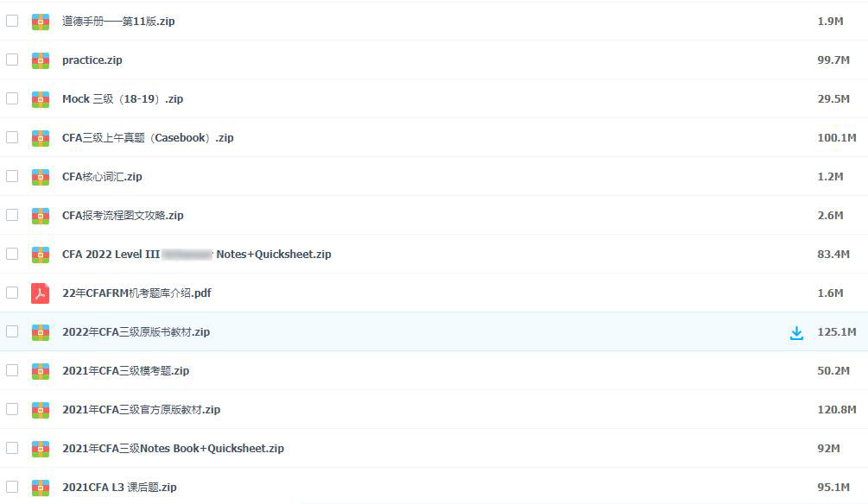This screenshot has width=868, height=504.
Task: Tick checkbox for 22年CFAFRM机考题库介绍.pdf
Action: tap(12, 293)
